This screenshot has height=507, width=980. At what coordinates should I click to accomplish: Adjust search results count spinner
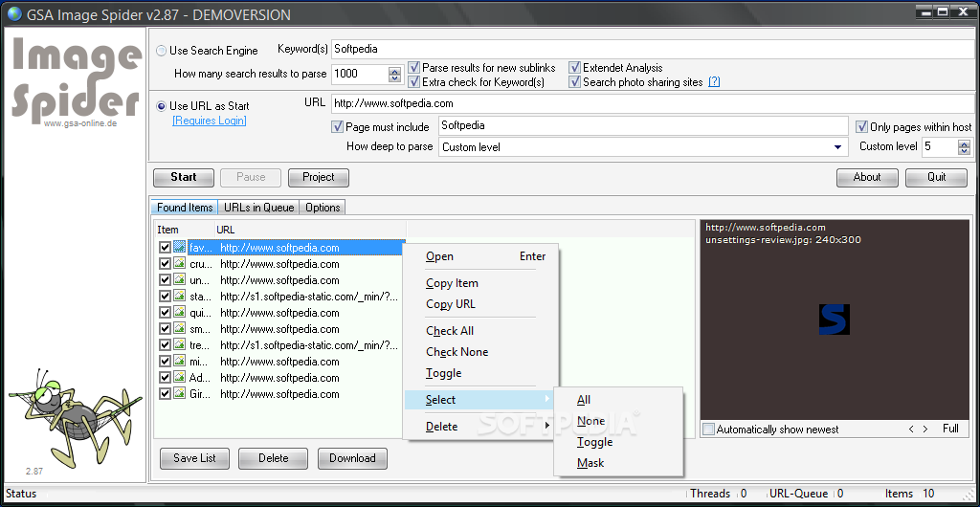click(x=394, y=75)
